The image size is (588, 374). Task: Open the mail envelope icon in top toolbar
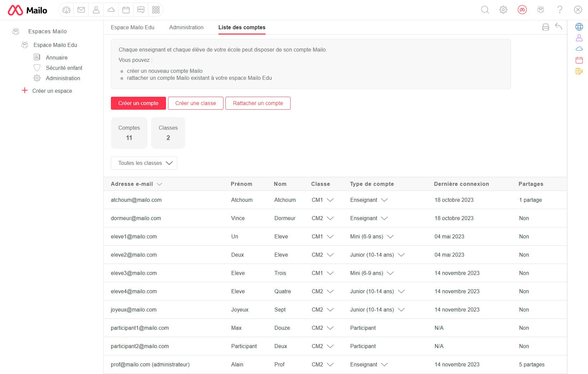81,10
